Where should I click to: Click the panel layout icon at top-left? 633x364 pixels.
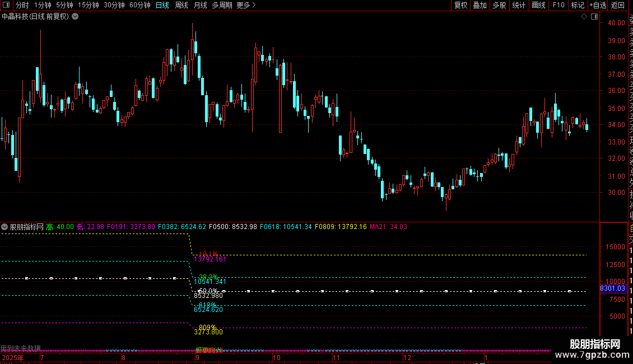pos(6,5)
